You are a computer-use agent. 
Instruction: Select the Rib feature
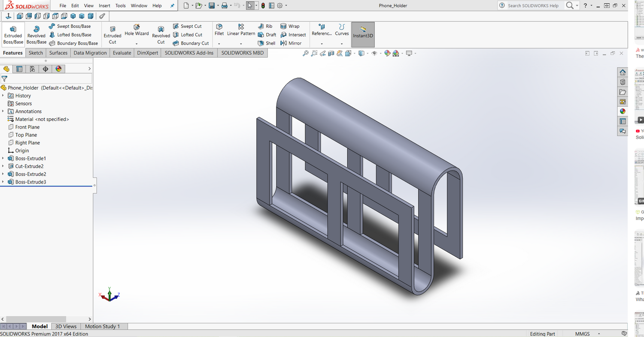[x=265, y=26]
